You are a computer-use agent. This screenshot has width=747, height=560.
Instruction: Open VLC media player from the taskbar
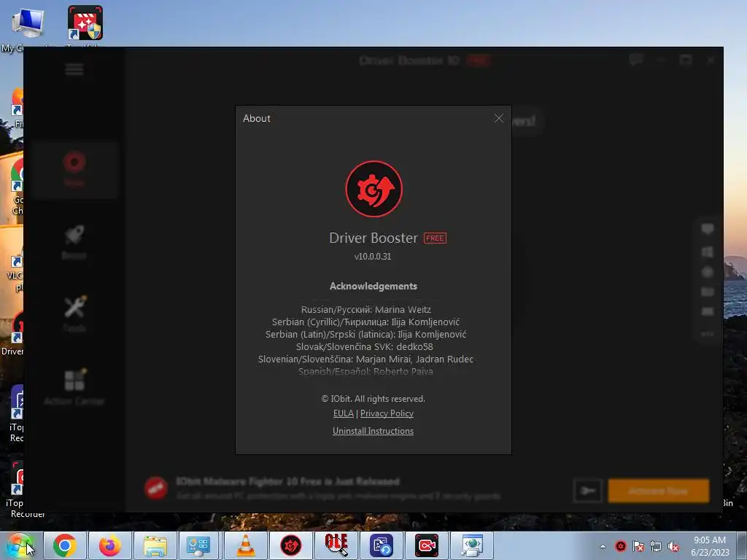pos(246,545)
